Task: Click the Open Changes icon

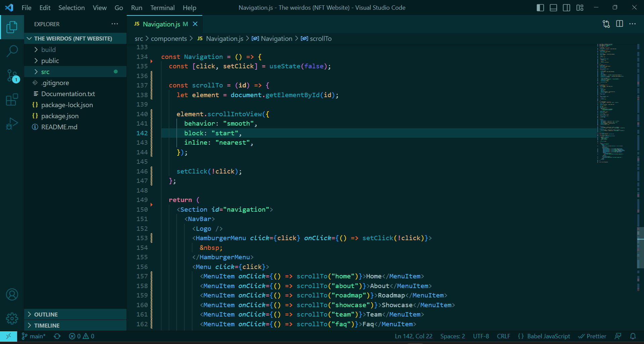Action: [x=606, y=24]
